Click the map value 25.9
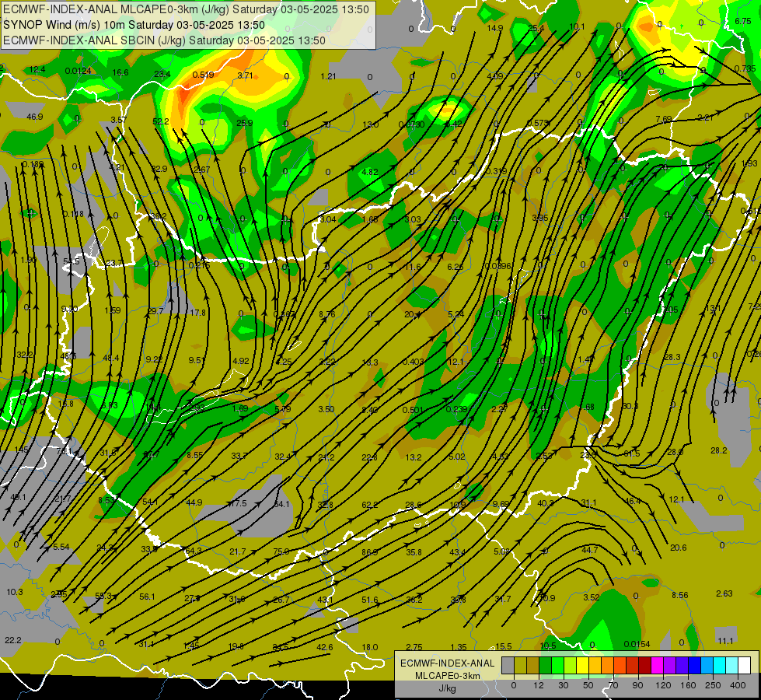The height and width of the screenshot is (700, 761). pos(245,123)
